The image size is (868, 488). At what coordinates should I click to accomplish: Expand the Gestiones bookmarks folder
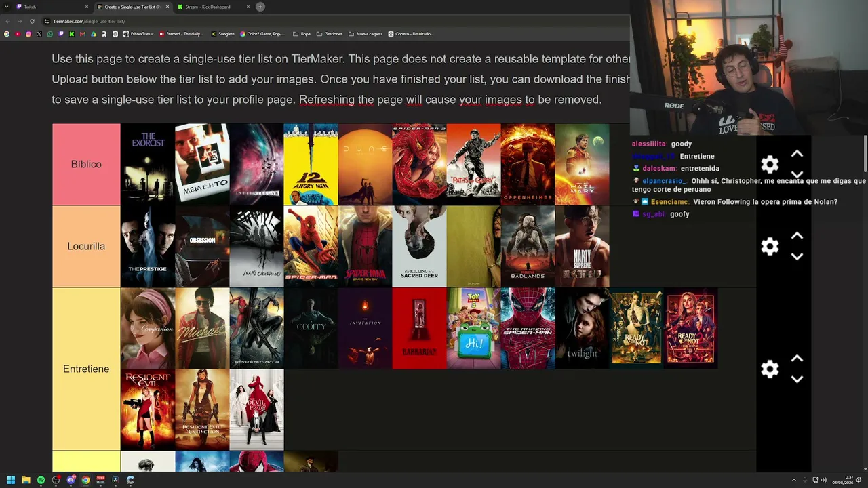(x=330, y=34)
